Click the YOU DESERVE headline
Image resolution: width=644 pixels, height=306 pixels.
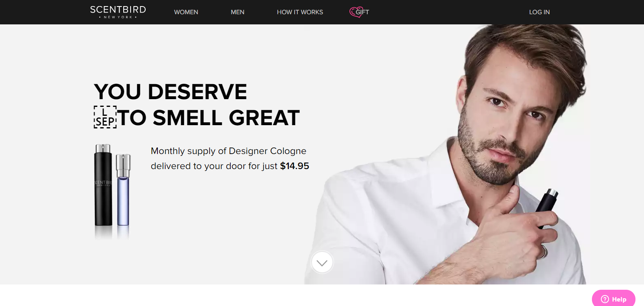click(170, 91)
